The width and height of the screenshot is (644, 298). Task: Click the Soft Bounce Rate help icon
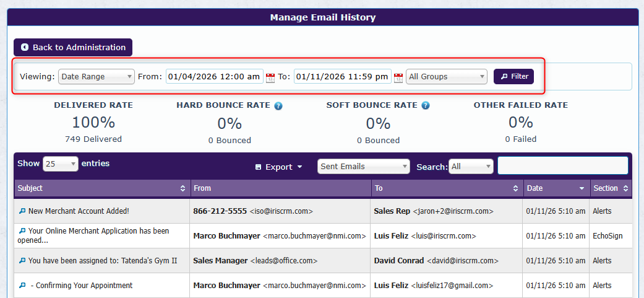[426, 106]
